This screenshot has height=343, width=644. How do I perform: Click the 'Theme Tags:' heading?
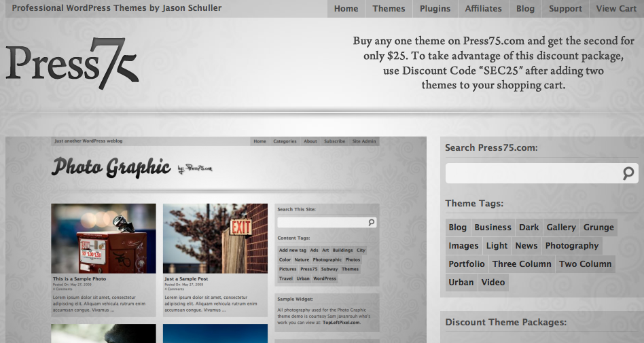474,203
